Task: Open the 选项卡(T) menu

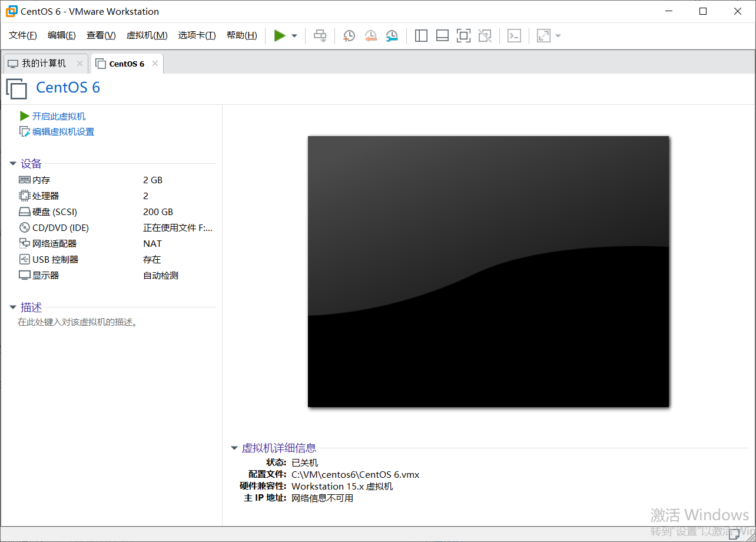Action: pos(197,35)
